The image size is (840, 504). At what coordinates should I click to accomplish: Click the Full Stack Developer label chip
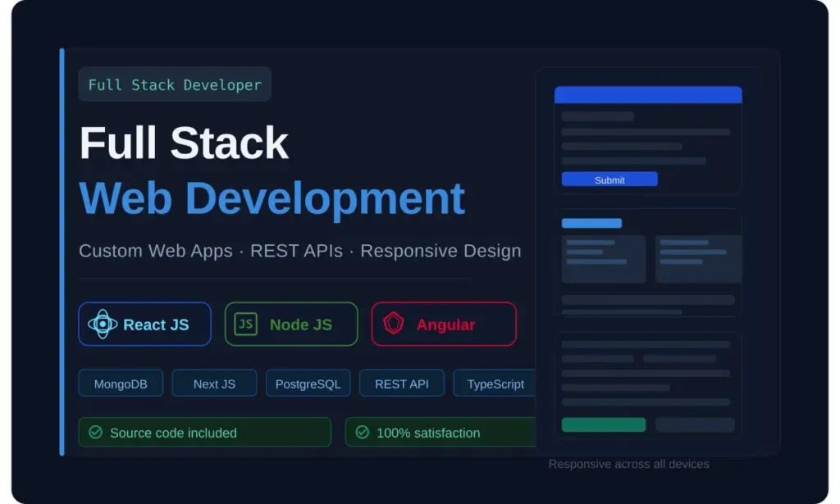coord(175,84)
